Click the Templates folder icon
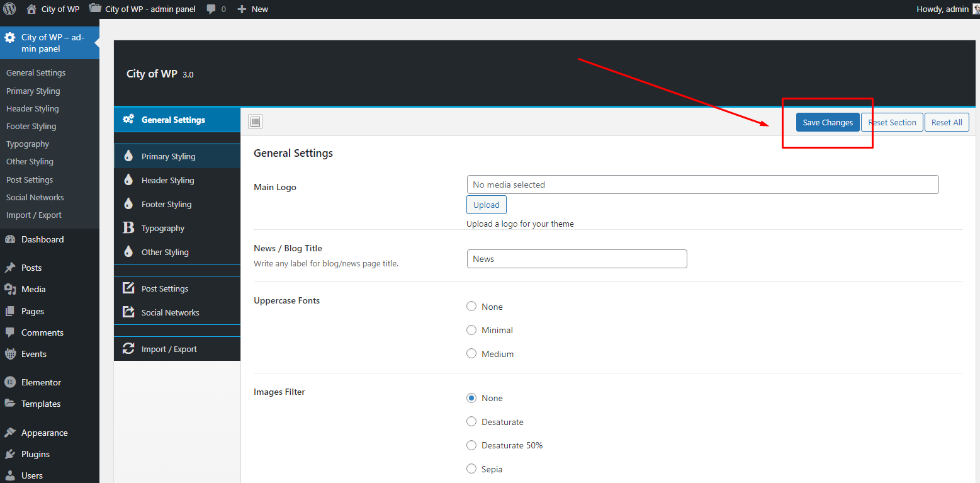 pyautogui.click(x=9, y=404)
